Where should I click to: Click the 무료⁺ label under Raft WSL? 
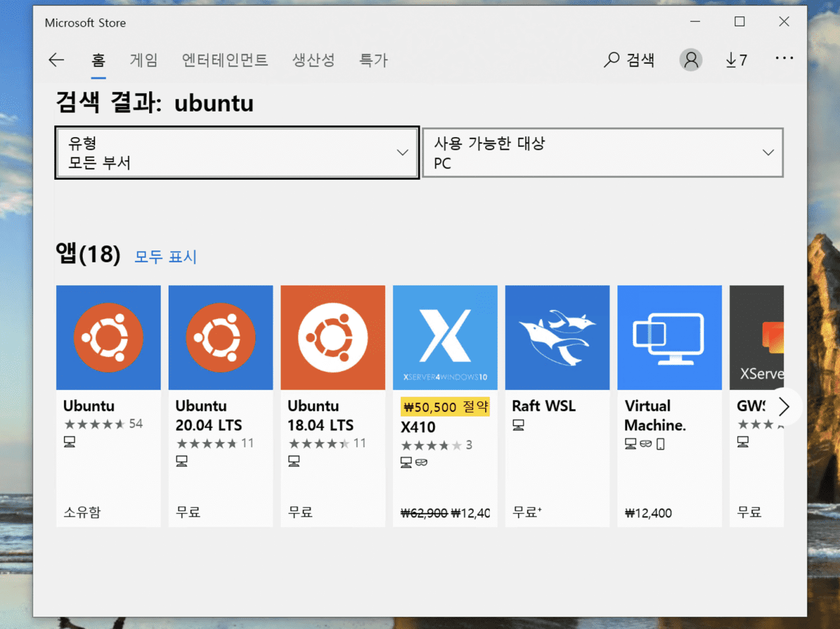point(527,512)
